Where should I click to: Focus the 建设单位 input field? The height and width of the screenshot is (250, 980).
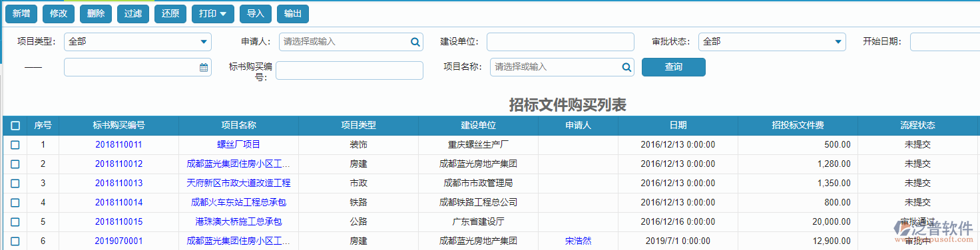(561, 41)
